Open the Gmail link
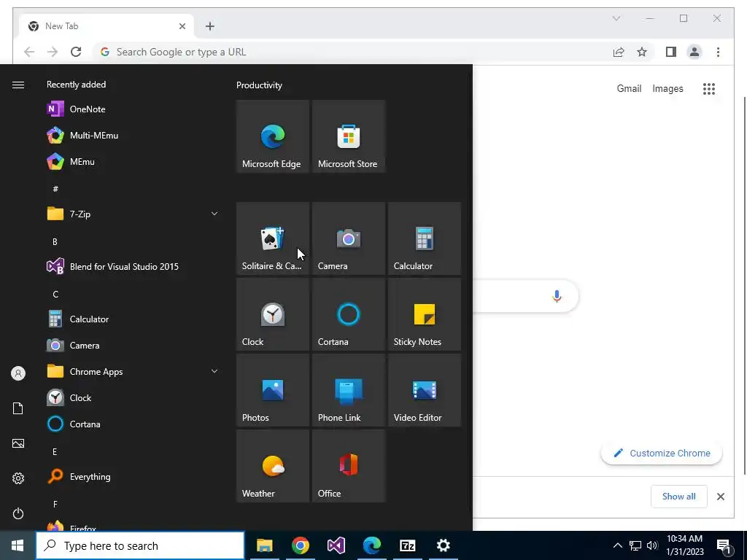747x560 pixels. [629, 88]
